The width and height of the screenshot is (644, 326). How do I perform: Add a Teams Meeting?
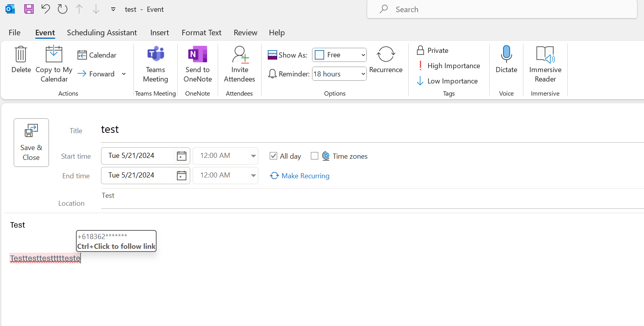click(155, 64)
